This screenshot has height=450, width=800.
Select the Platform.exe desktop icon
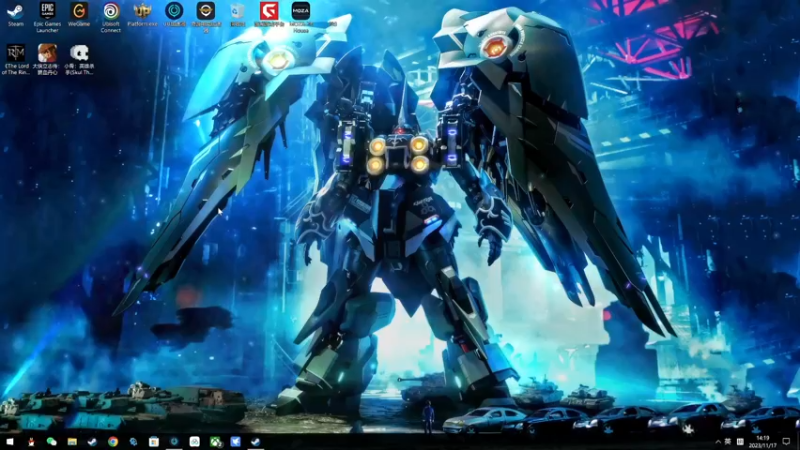tap(142, 14)
